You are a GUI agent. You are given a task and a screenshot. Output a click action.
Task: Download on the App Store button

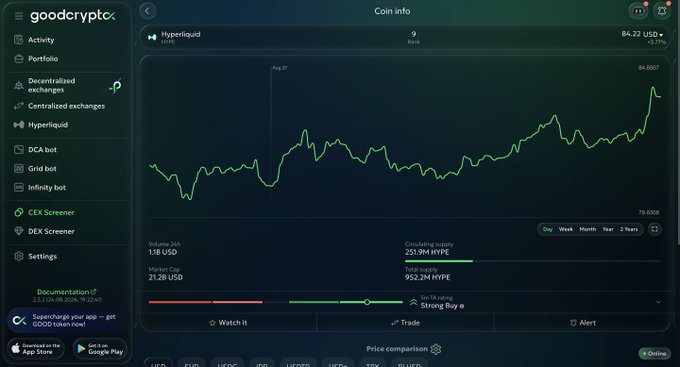(36, 349)
